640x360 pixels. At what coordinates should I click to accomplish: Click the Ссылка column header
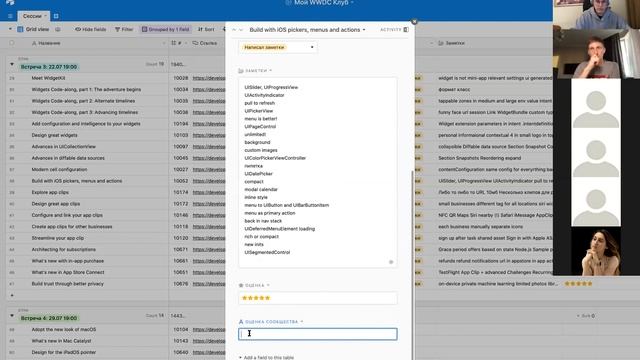[207, 43]
